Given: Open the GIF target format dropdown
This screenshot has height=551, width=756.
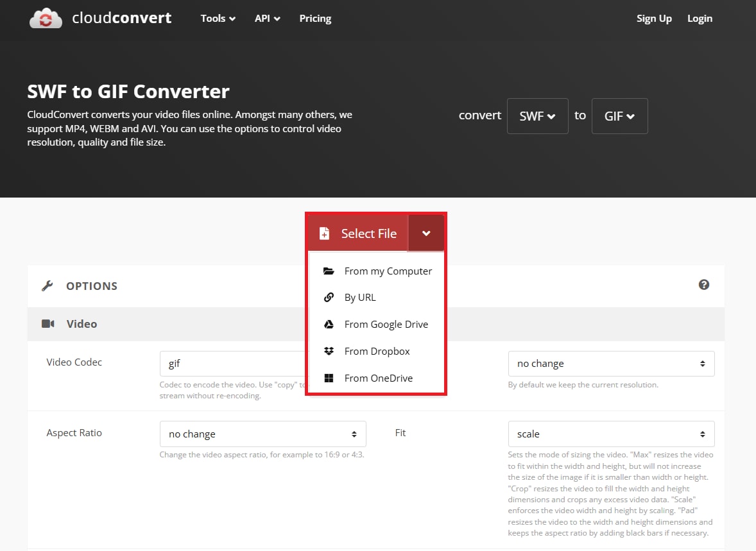Looking at the screenshot, I should [619, 116].
